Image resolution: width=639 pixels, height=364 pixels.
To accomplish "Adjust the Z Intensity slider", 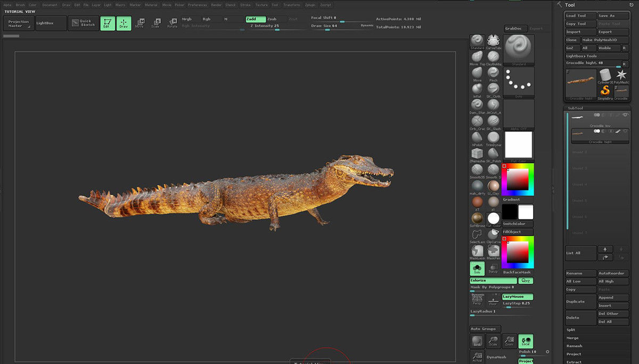I will pyautogui.click(x=277, y=26).
